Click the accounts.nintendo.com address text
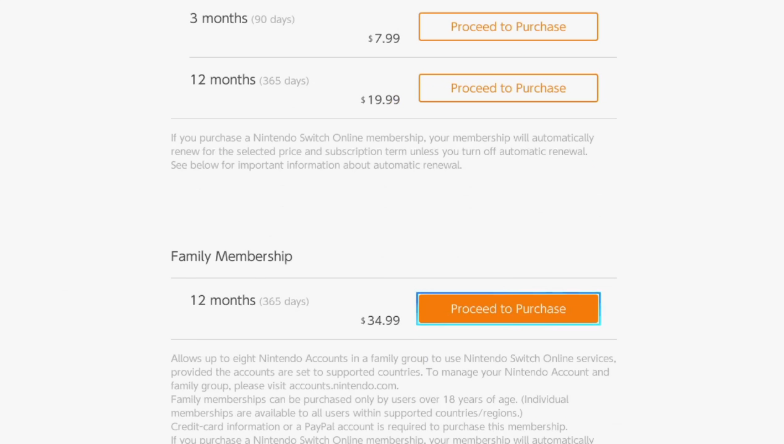Image resolution: width=784 pixels, height=444 pixels. click(x=344, y=386)
